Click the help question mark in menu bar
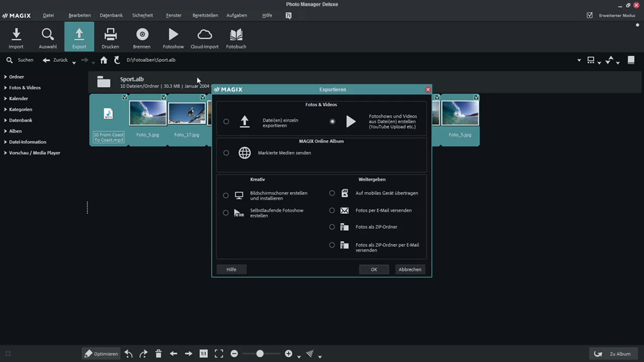 point(288,16)
